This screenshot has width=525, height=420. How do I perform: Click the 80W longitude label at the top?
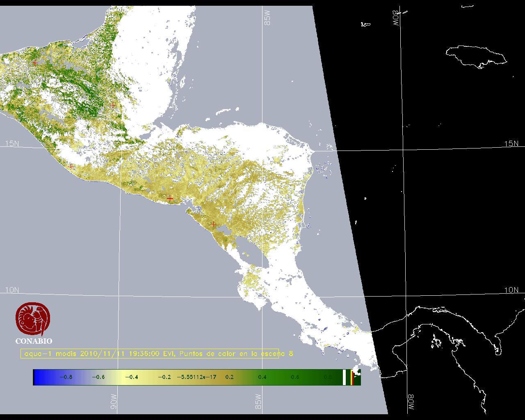click(396, 18)
